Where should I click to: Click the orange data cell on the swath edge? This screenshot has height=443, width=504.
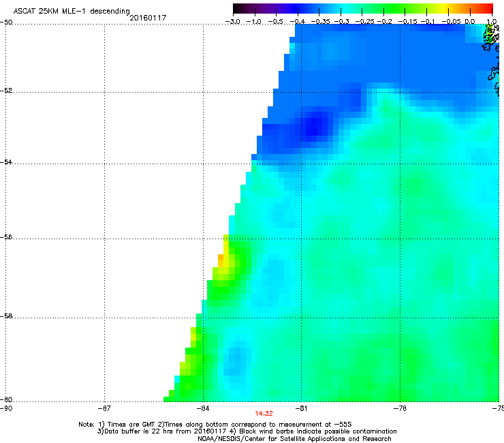point(221,260)
